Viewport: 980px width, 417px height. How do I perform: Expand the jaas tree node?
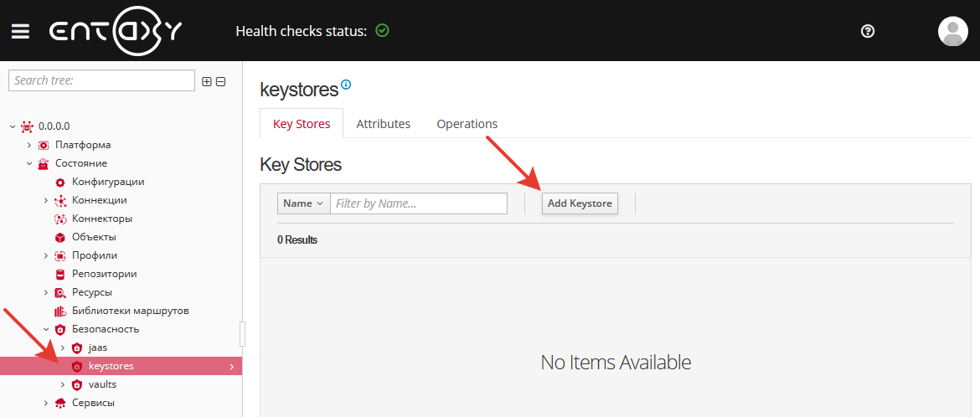pos(62,347)
